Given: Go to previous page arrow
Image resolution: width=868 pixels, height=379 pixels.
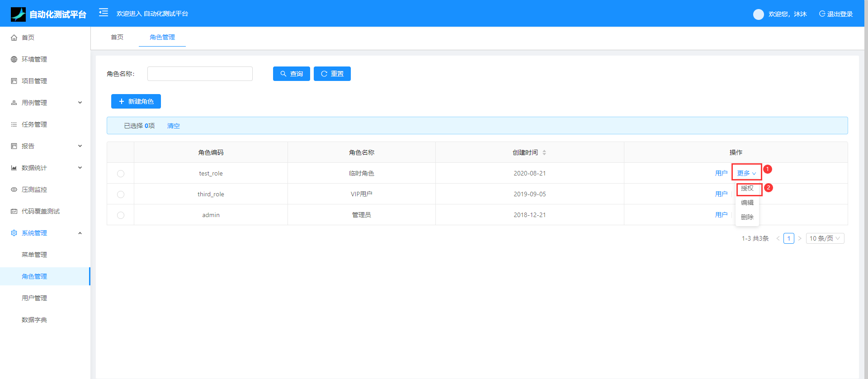Looking at the screenshot, I should pos(778,238).
